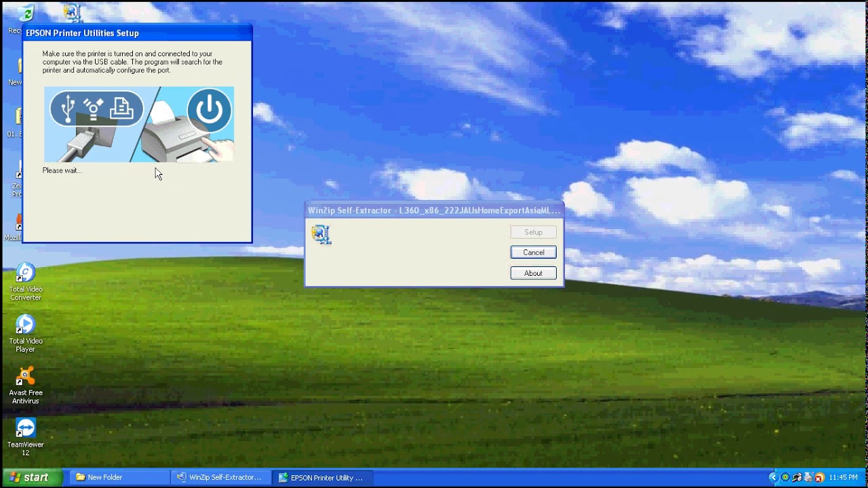Click Cancel in WinZip Self-Extractor
This screenshot has height=488, width=868.
pyautogui.click(x=533, y=252)
